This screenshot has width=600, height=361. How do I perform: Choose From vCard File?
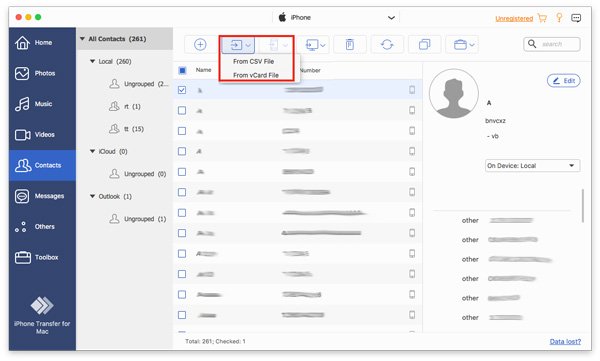256,75
